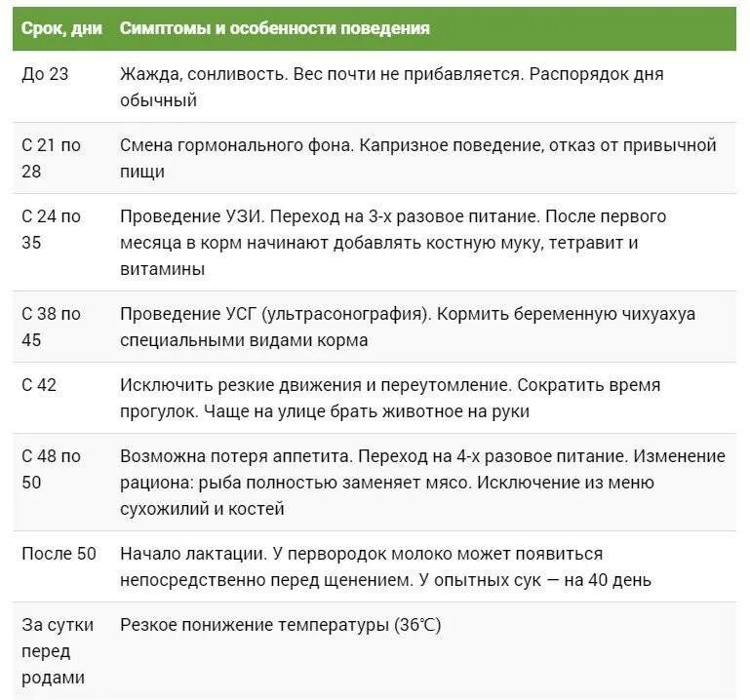Viewport: 750px width, 700px height.
Task: Click the text starting 'Проведение УЗИ'
Action: point(393,243)
